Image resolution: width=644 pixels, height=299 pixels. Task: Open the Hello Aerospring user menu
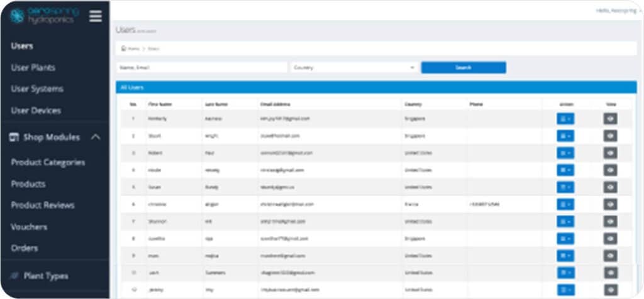click(619, 11)
